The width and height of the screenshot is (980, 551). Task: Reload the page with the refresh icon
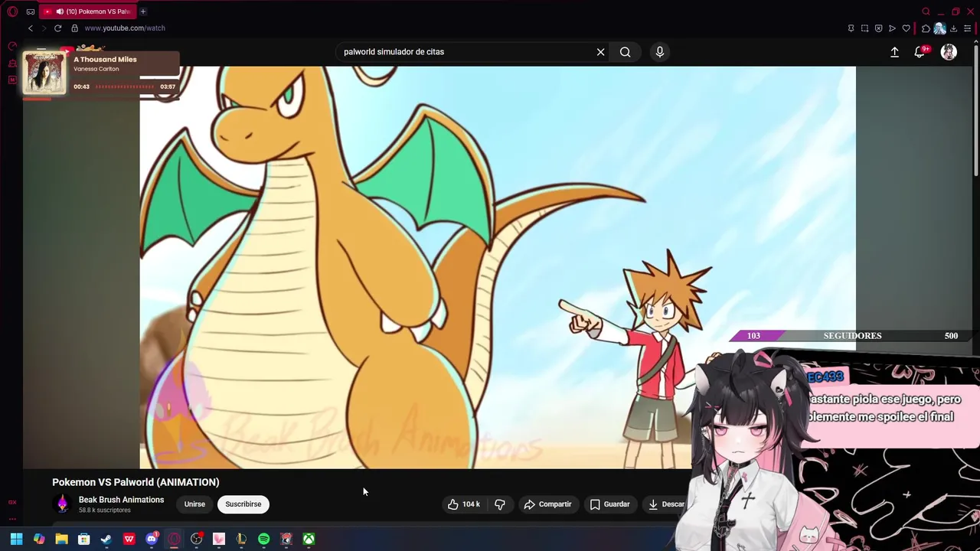[x=57, y=28]
